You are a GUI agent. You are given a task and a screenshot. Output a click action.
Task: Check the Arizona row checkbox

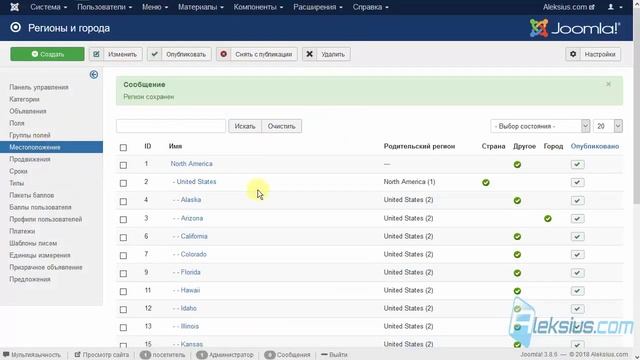tap(123, 219)
